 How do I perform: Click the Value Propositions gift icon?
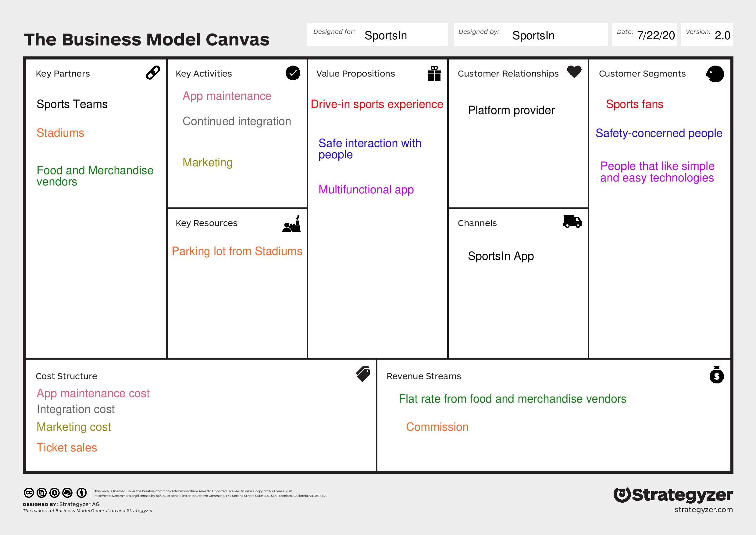tap(434, 73)
